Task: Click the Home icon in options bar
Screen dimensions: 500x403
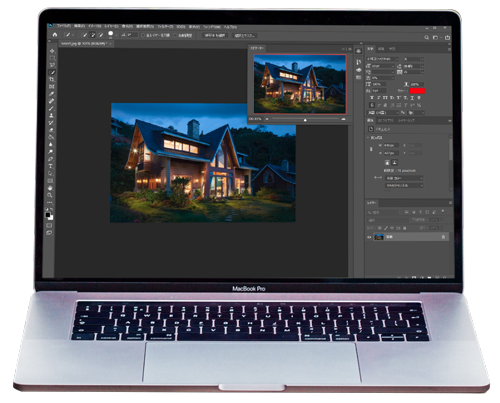Action: point(55,35)
